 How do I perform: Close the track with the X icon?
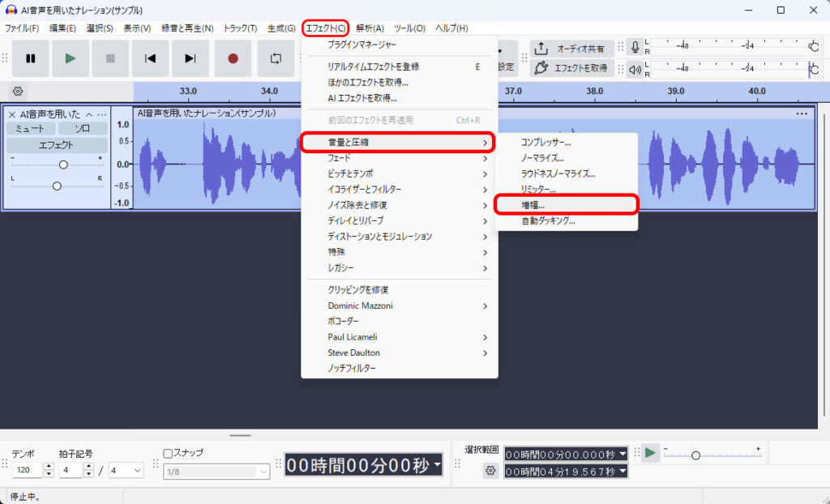(x=11, y=114)
